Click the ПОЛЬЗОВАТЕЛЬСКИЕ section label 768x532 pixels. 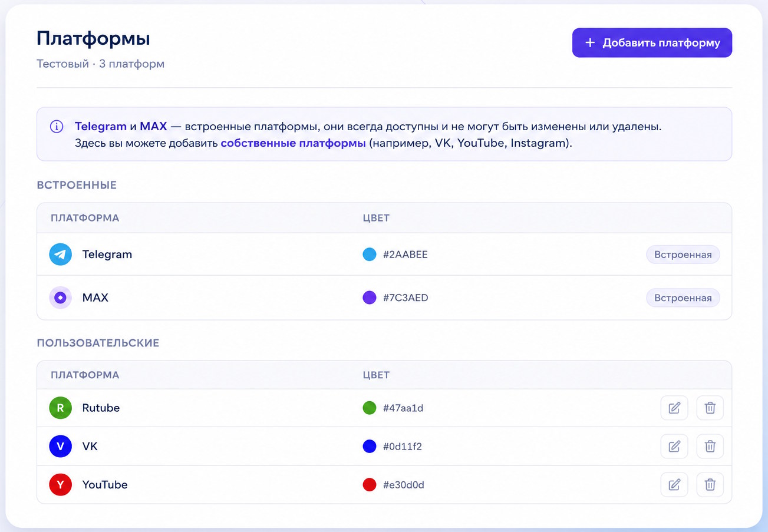98,343
